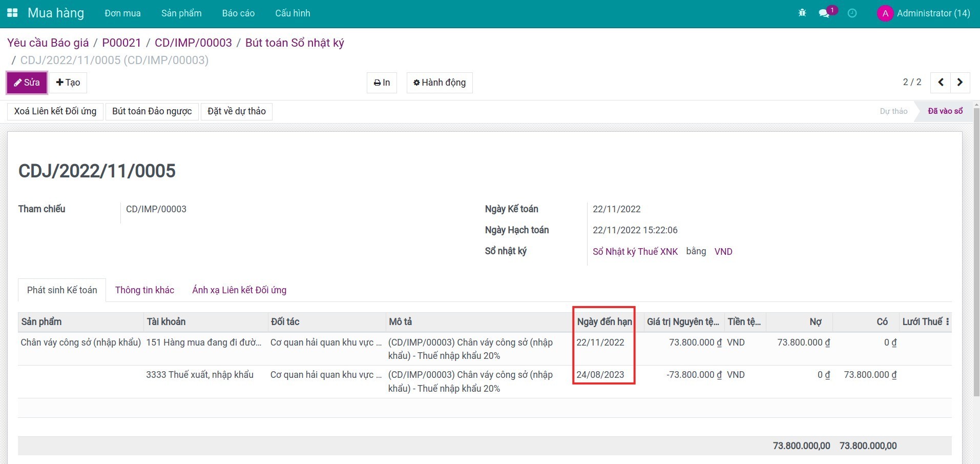The width and height of the screenshot is (980, 464).
Task: Click the debug bug icon in the top bar
Action: tap(802, 13)
